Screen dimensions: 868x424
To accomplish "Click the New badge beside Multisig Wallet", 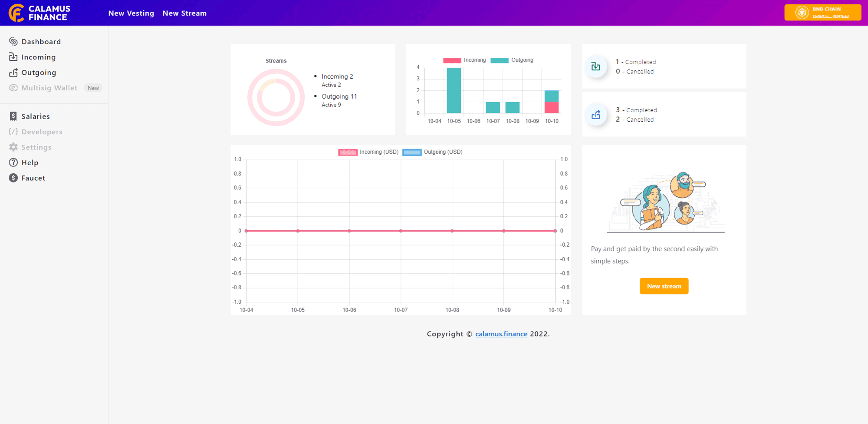I will tap(93, 88).
